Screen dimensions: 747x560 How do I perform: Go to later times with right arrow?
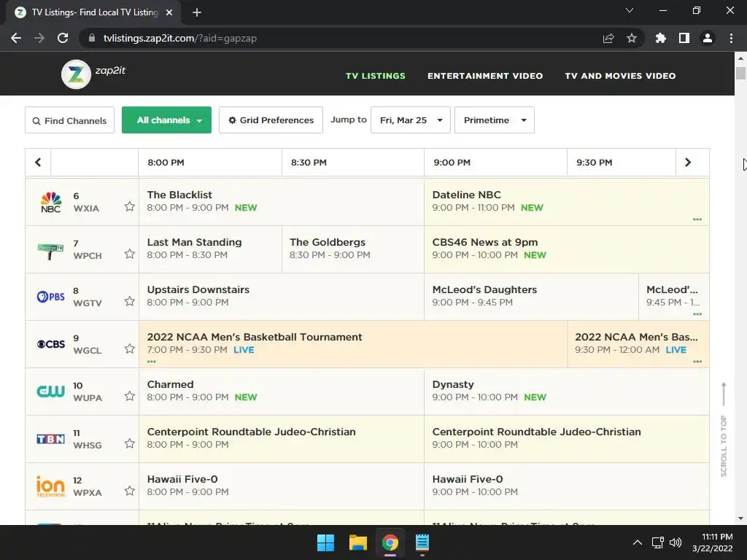click(688, 163)
